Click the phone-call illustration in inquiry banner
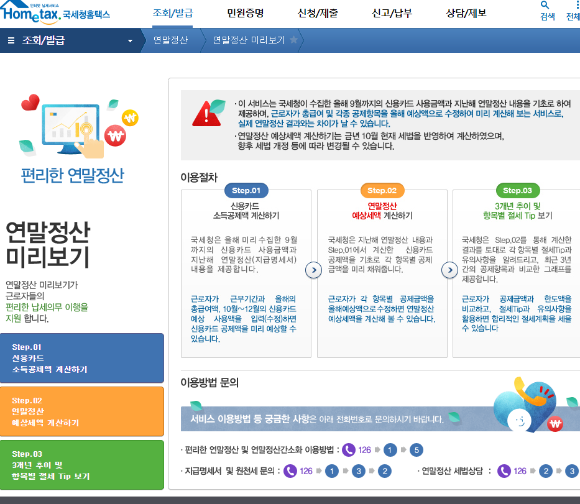The image size is (580, 504). click(x=529, y=404)
